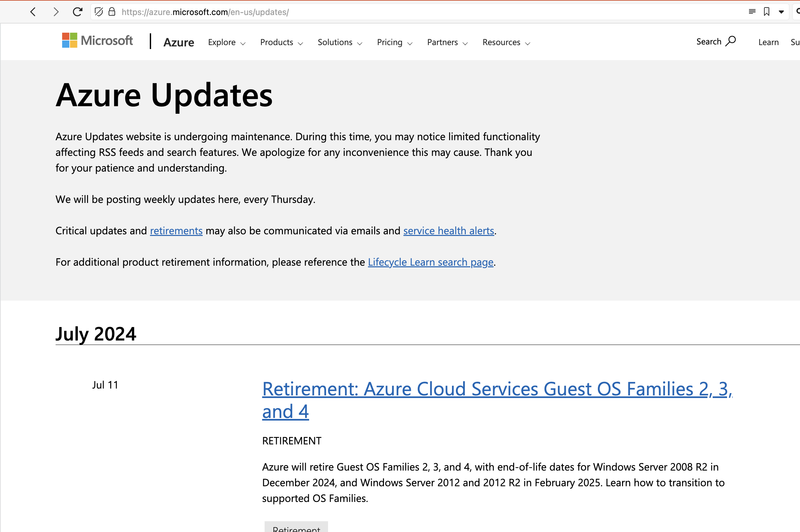This screenshot has width=800, height=532.
Task: Bookmark this page with the bookmark icon
Action: tap(767, 12)
